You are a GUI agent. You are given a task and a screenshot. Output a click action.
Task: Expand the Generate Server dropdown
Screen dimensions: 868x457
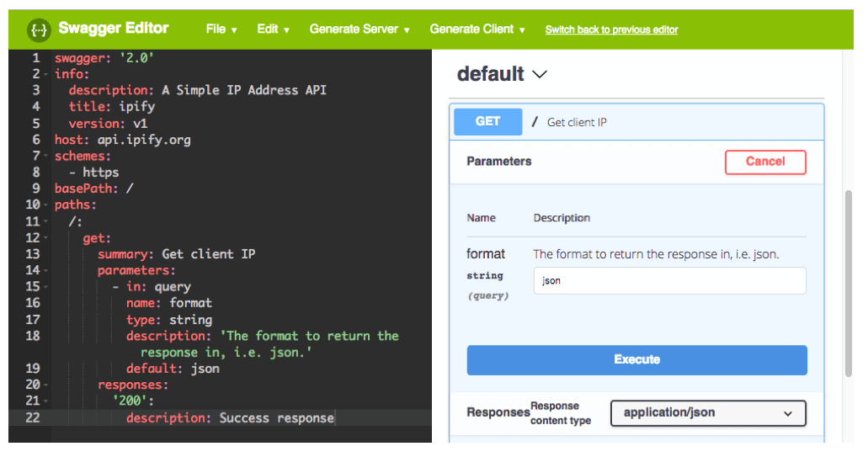(x=359, y=29)
